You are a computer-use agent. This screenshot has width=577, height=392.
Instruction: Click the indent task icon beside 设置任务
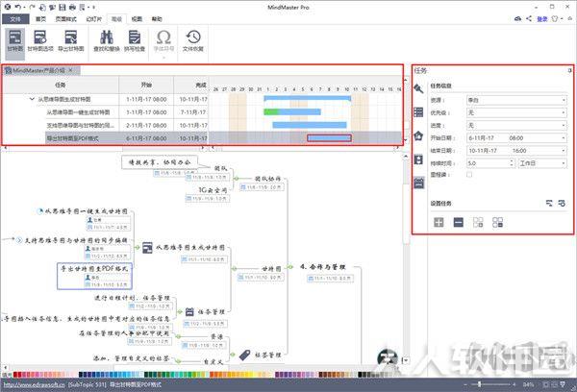pyautogui.click(x=562, y=203)
